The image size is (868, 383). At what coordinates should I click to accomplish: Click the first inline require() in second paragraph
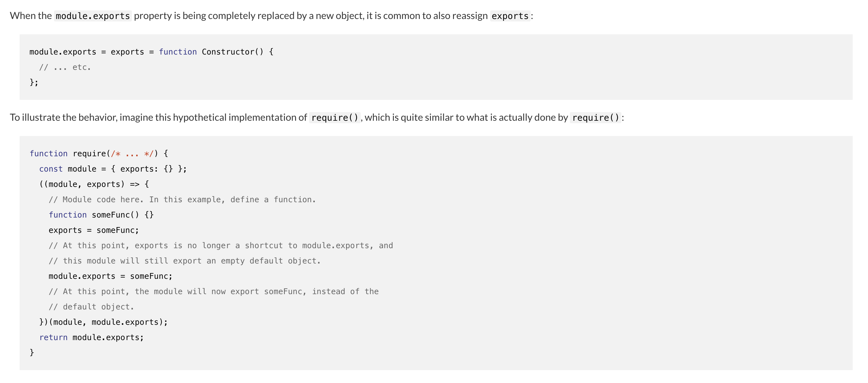[335, 117]
